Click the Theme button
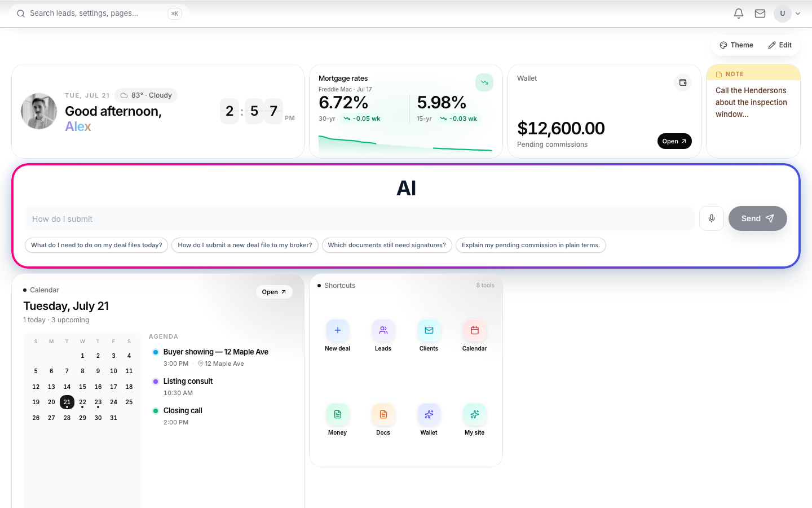Image resolution: width=812 pixels, height=508 pixels. coord(736,45)
